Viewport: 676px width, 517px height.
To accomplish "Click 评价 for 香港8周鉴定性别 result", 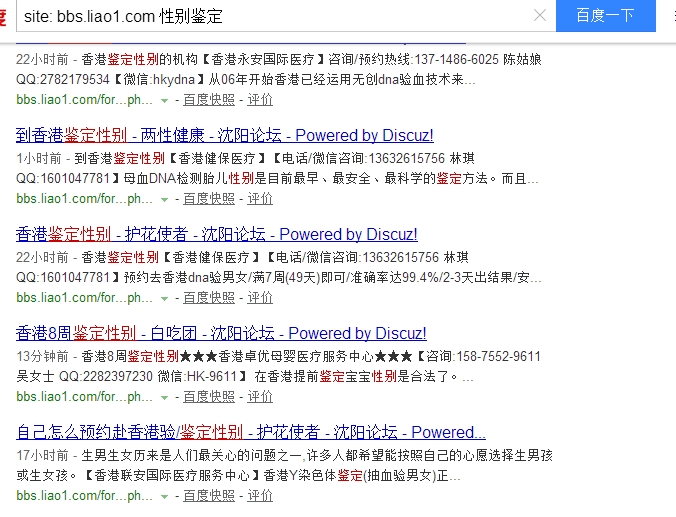I will click(260, 397).
